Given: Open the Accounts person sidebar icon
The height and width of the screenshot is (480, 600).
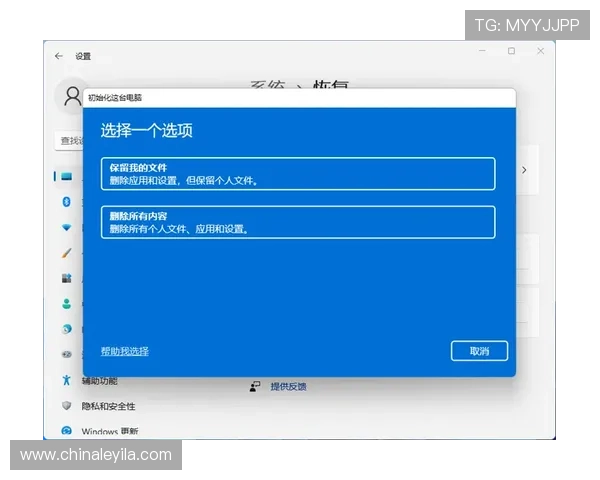Looking at the screenshot, I should 67,304.
